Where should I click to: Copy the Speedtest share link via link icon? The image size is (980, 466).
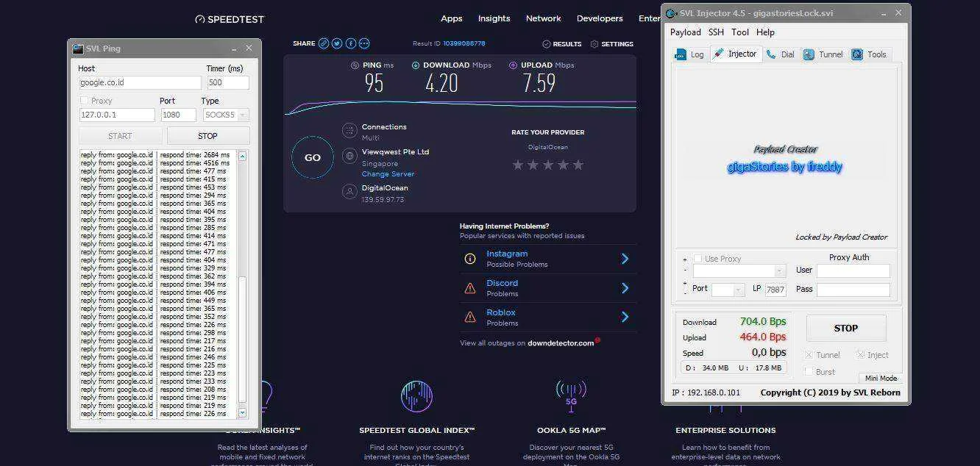tap(324, 43)
